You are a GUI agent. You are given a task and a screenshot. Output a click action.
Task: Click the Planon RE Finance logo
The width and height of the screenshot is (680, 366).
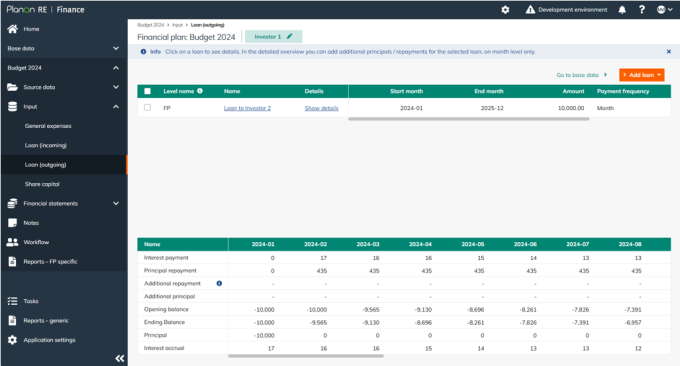point(45,10)
